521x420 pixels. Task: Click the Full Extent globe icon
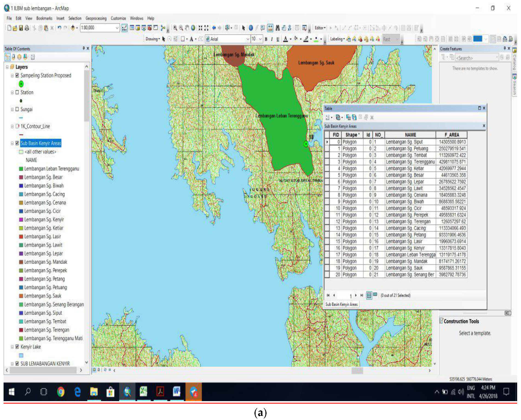coord(193,28)
